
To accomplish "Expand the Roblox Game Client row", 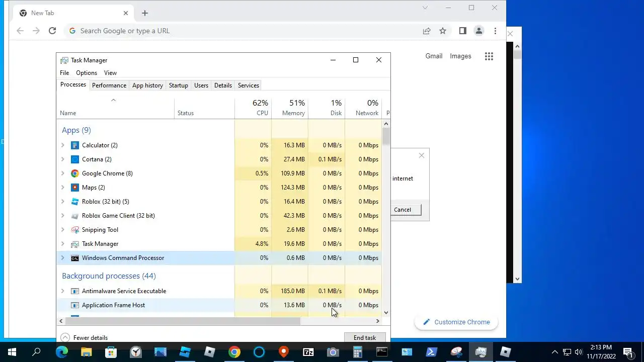I will [63, 216].
